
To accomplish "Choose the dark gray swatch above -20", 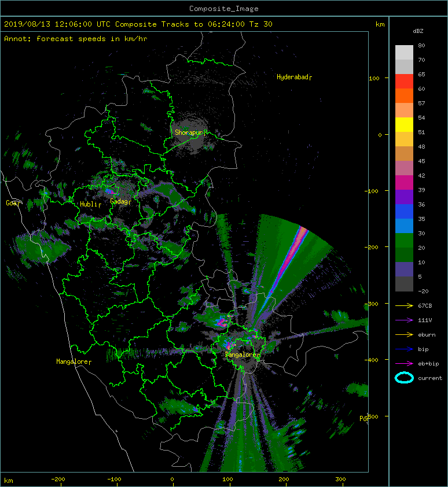I will point(404,283).
